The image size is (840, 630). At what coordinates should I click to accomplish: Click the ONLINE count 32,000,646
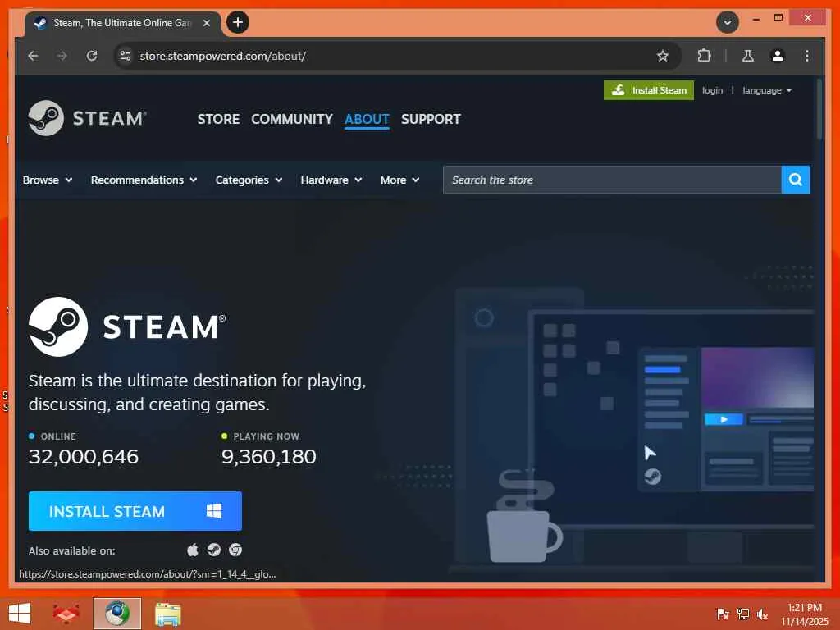[x=84, y=456]
